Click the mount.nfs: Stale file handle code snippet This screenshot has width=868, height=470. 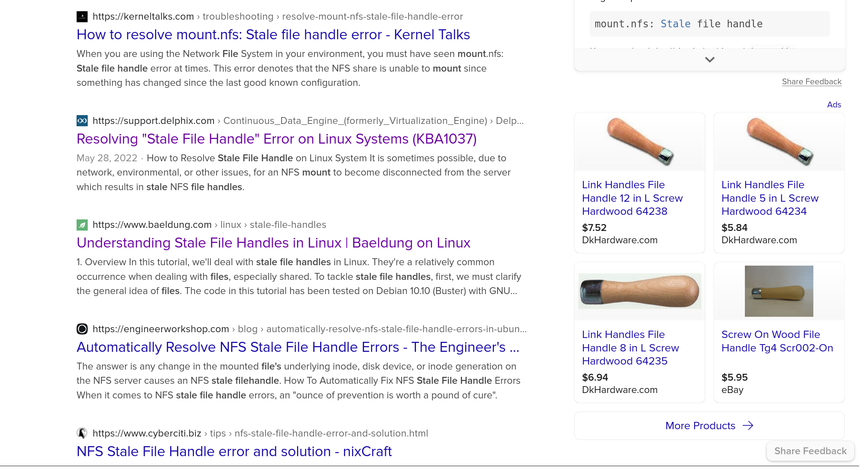pos(709,24)
